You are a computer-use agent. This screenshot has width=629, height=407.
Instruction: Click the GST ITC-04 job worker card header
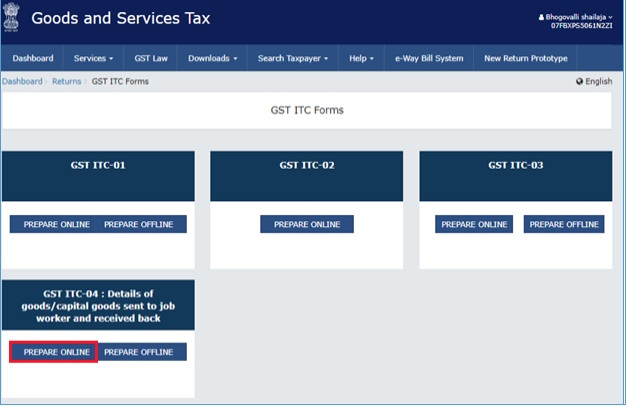(98, 305)
